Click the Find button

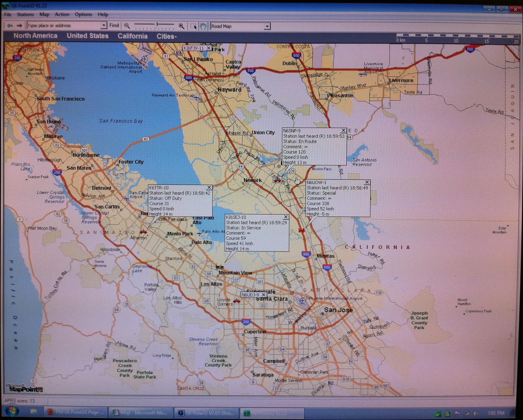114,25
